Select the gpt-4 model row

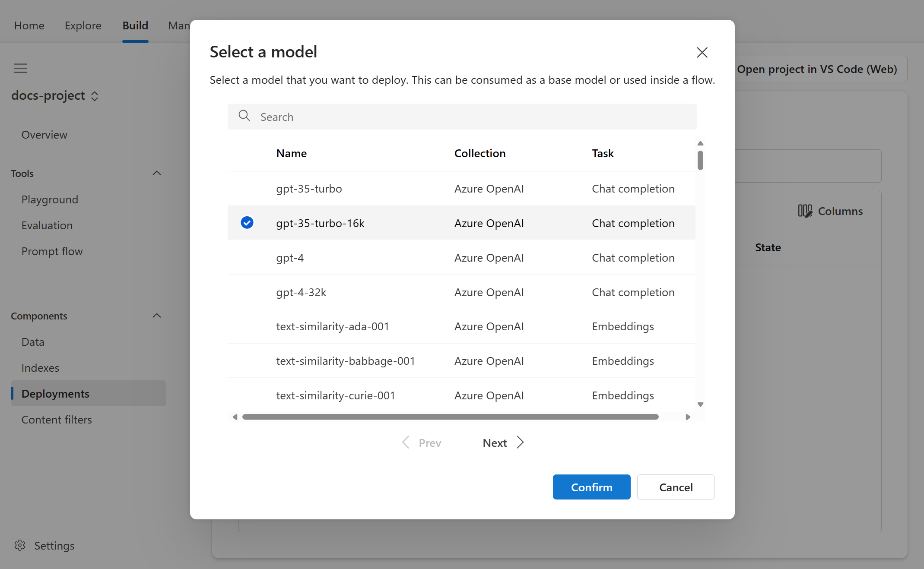(x=461, y=258)
